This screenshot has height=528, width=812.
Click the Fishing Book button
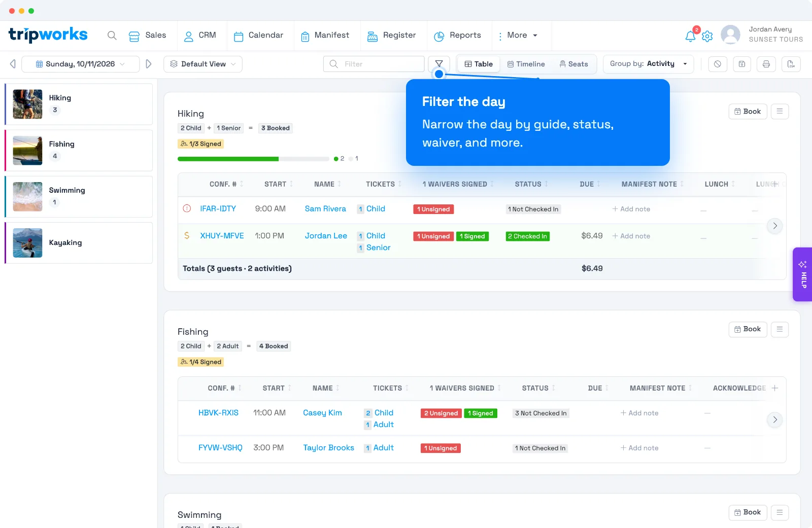click(x=748, y=329)
